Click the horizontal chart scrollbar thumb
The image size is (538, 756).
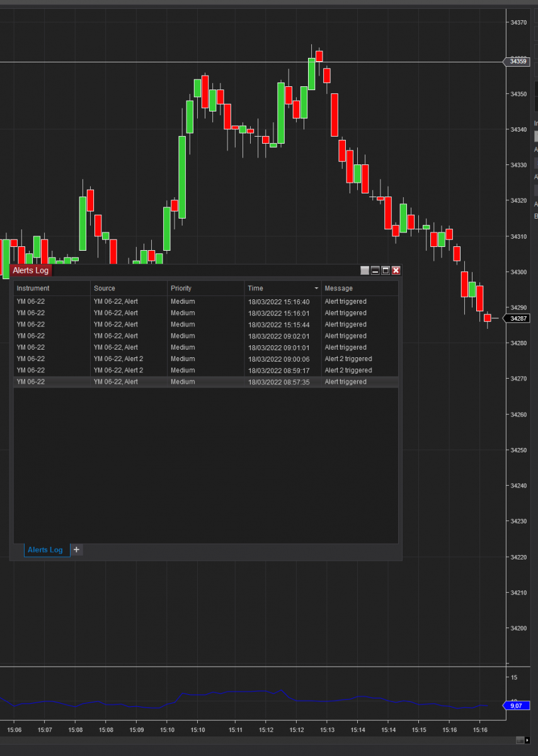point(519,740)
